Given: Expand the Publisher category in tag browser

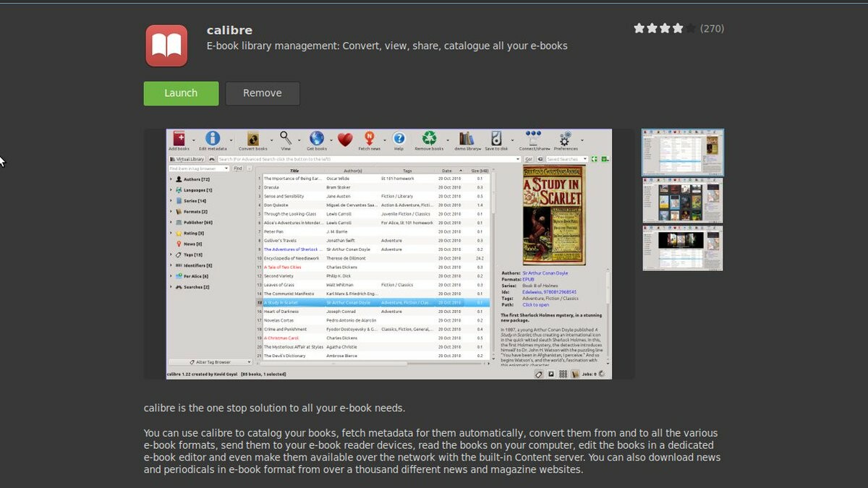Looking at the screenshot, I should tap(171, 223).
